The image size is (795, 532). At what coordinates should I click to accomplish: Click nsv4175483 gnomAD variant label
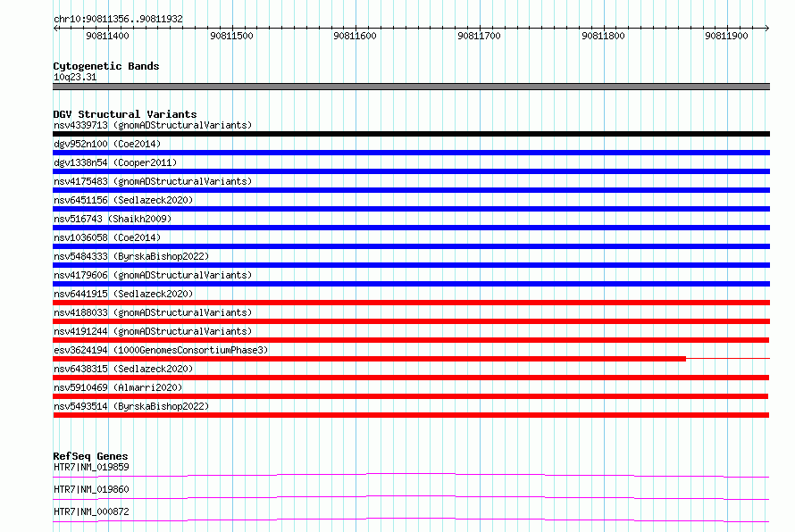point(153,181)
